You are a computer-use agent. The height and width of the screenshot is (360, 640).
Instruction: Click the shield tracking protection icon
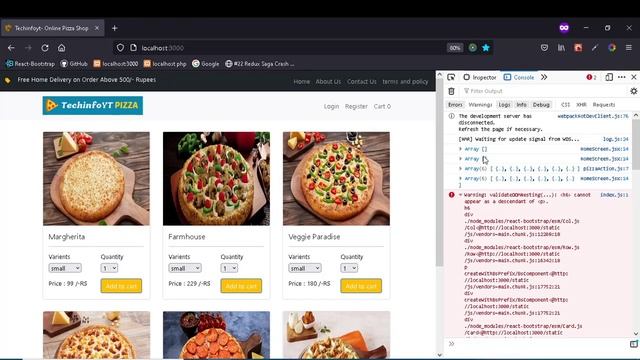[x=120, y=48]
